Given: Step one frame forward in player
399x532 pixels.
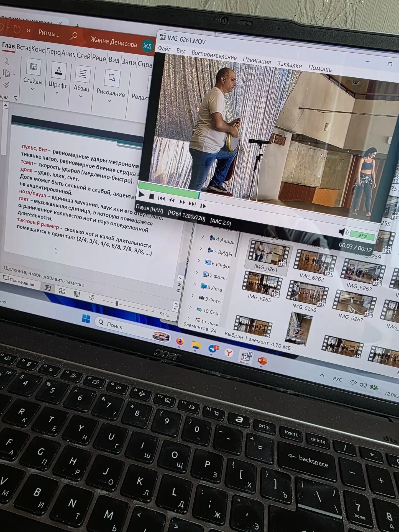Looking at the screenshot, I should click(203, 206).
